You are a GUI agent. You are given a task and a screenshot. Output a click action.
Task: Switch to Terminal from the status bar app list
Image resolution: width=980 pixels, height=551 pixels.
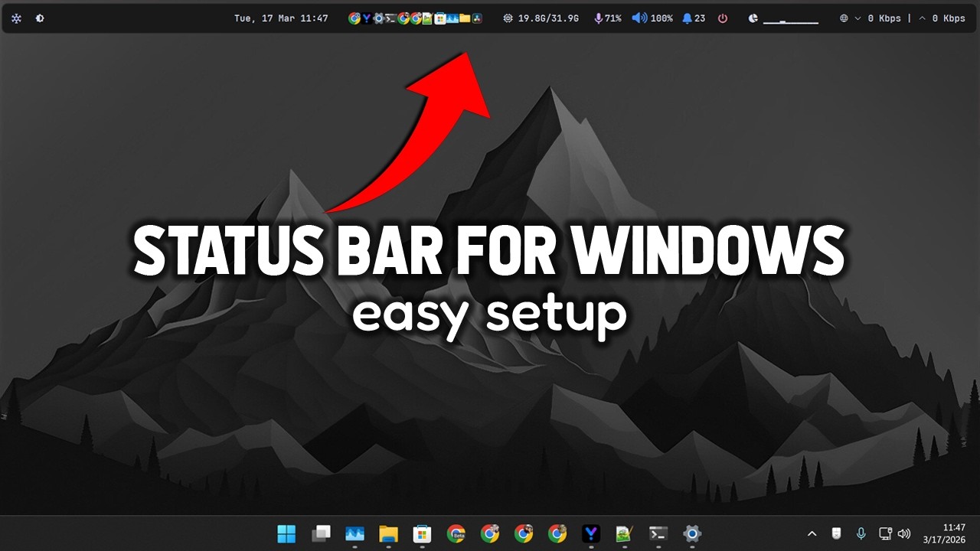(x=391, y=18)
